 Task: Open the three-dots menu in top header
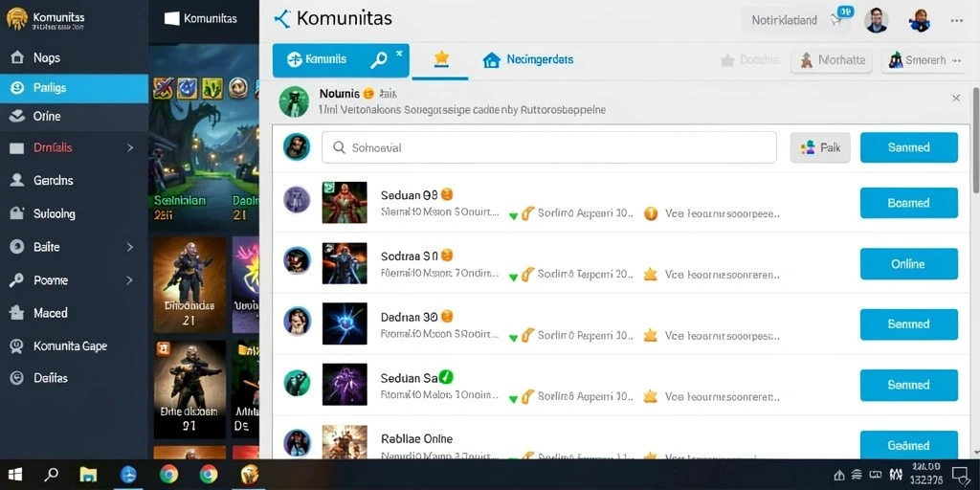point(956,21)
